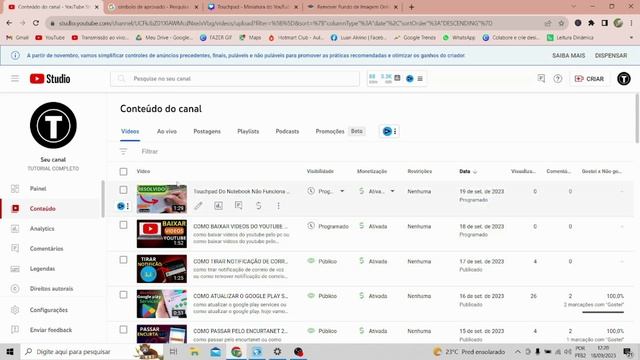Edit details pencil icon for Touchpad video
The height and width of the screenshot is (360, 640).
(x=198, y=206)
